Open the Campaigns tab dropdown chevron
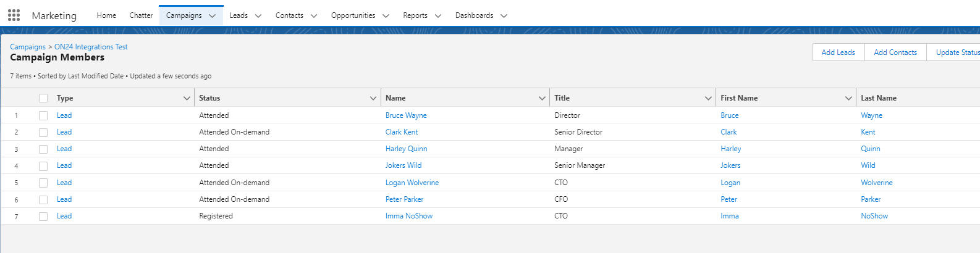 (x=212, y=16)
